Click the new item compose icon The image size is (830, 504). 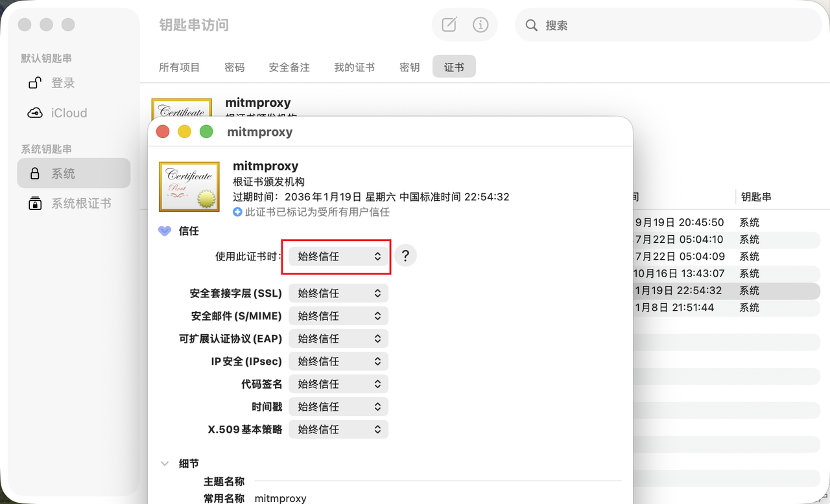pos(449,25)
